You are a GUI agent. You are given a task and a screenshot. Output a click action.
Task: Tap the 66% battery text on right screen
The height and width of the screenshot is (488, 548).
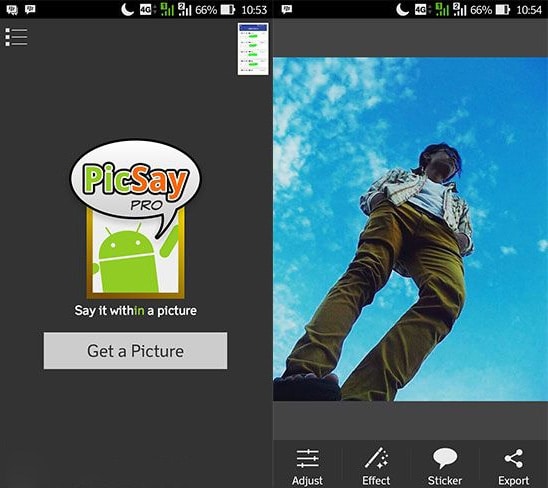click(x=481, y=10)
